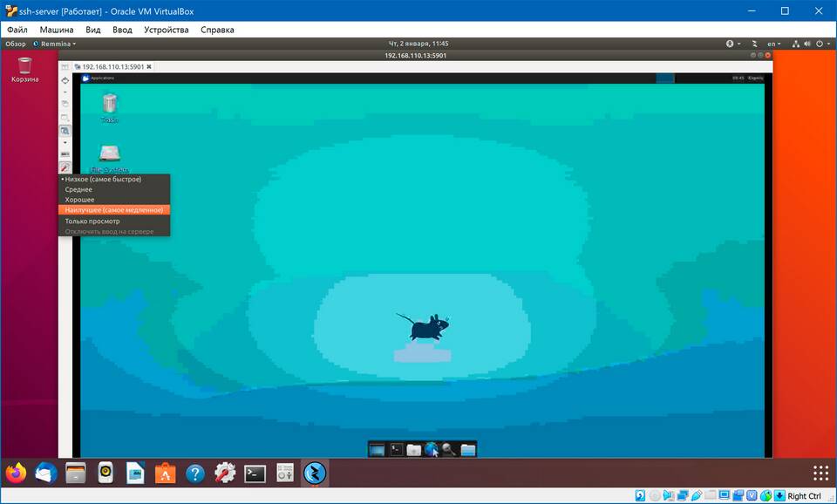The width and height of the screenshot is (837, 504).
Task: Open the date and time panel clock
Action: (x=418, y=44)
